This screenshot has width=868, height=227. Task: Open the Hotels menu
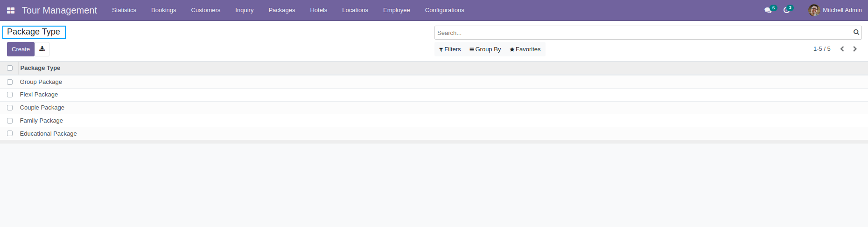pyautogui.click(x=319, y=10)
